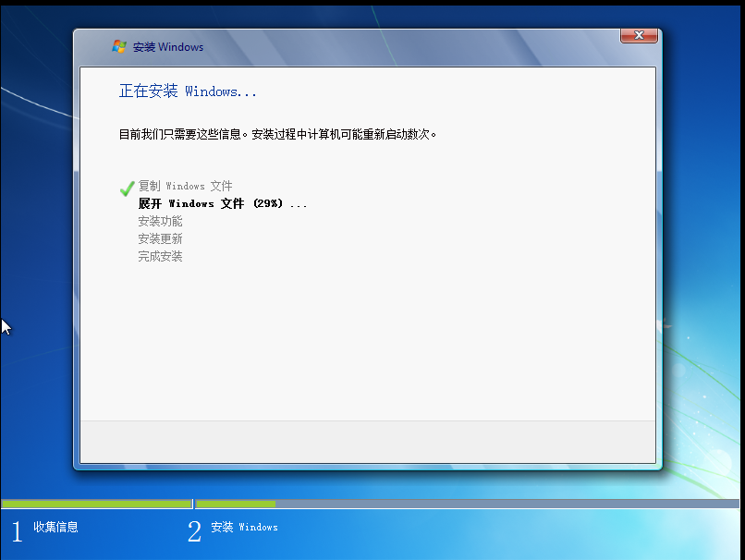Click the green checkmark beside 复制 Windows 文件
The width and height of the screenshot is (745, 560).
pos(127,189)
